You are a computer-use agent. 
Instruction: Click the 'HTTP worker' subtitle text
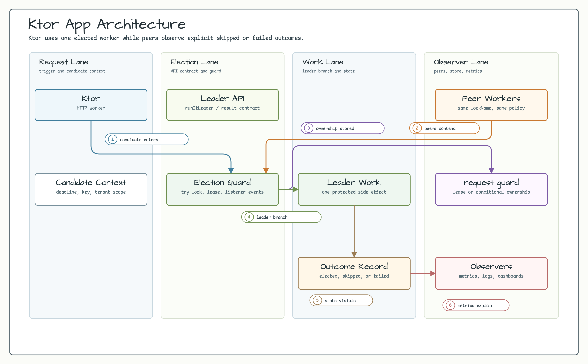point(91,108)
